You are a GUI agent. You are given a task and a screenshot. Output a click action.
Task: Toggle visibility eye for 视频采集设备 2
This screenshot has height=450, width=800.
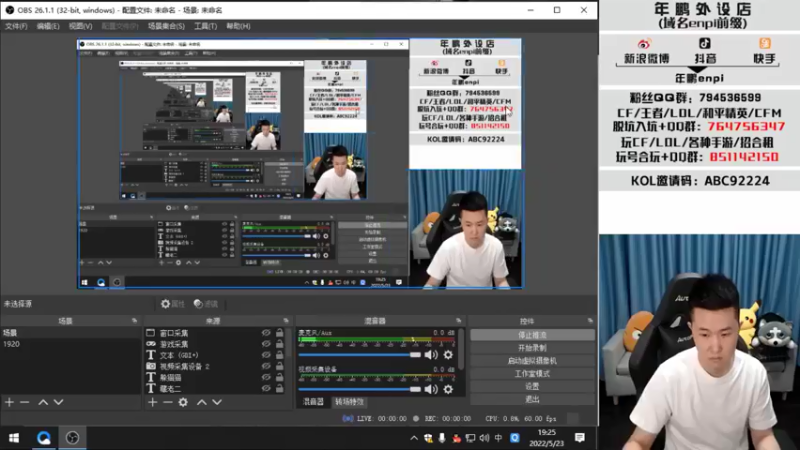point(266,366)
